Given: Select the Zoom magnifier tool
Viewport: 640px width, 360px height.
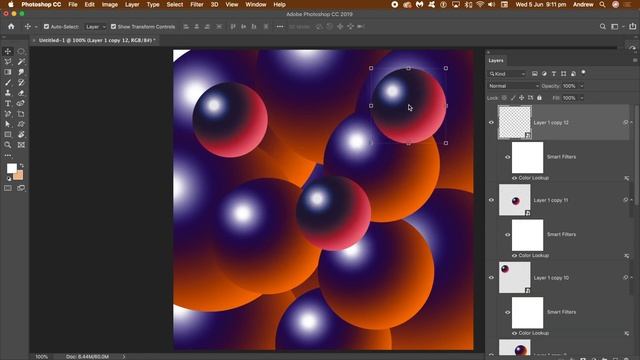Looking at the screenshot, I should [8, 145].
